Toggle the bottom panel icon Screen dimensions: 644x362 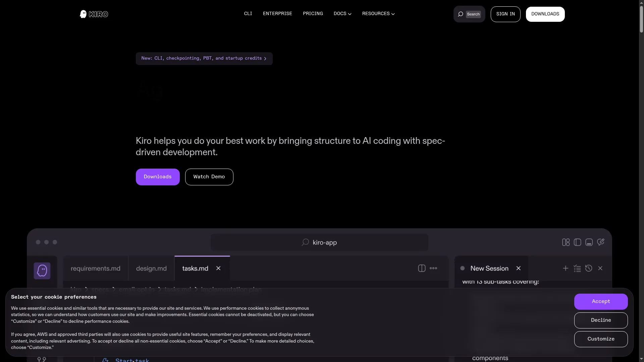(x=589, y=242)
